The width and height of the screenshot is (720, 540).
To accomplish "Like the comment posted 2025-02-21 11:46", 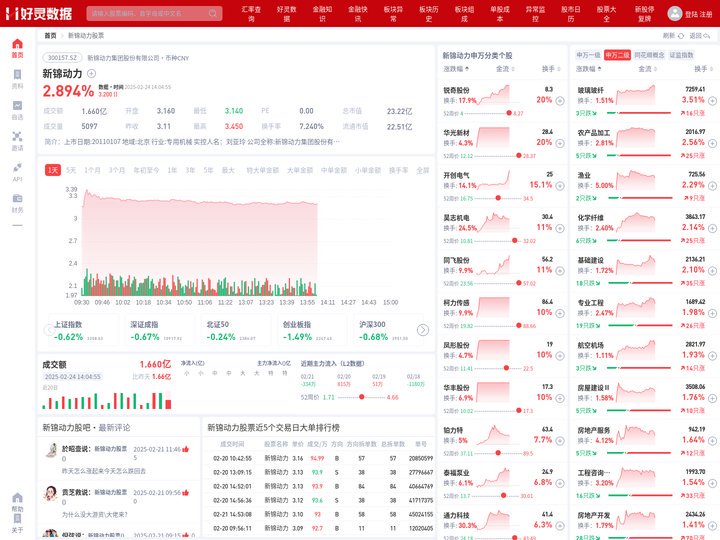I will click(186, 449).
